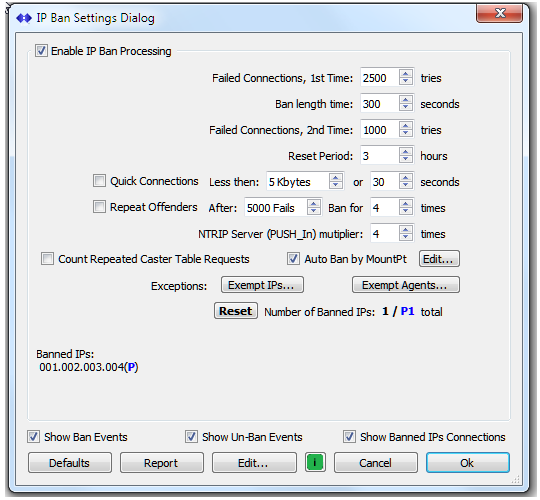This screenshot has height=500, width=540.
Task: Decrease the 5000 Fails threshold
Action: [x=313, y=211]
